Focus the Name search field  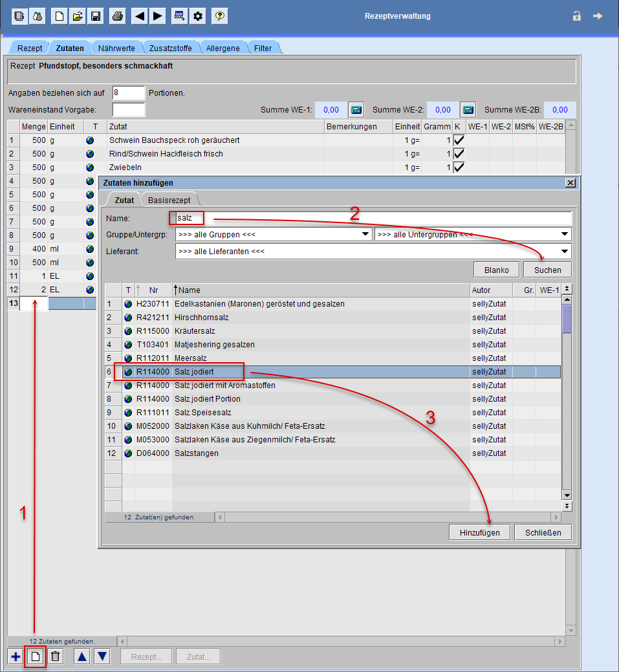373,218
